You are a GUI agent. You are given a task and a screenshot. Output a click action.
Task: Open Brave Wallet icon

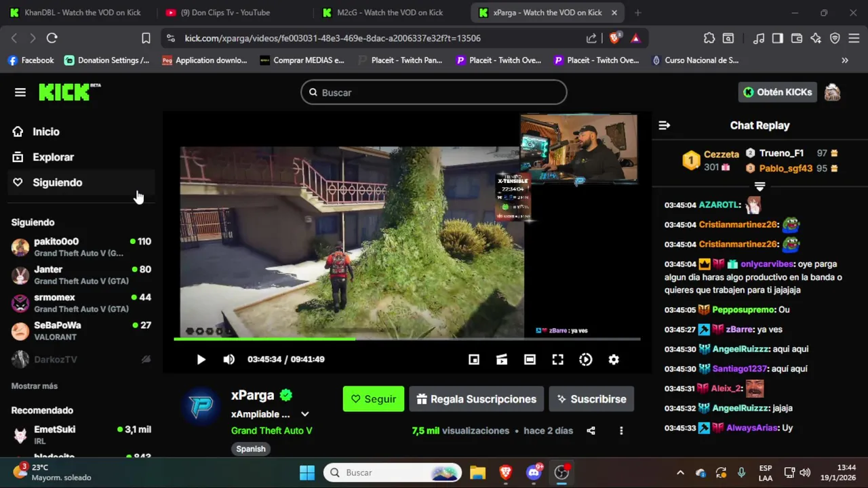click(797, 39)
